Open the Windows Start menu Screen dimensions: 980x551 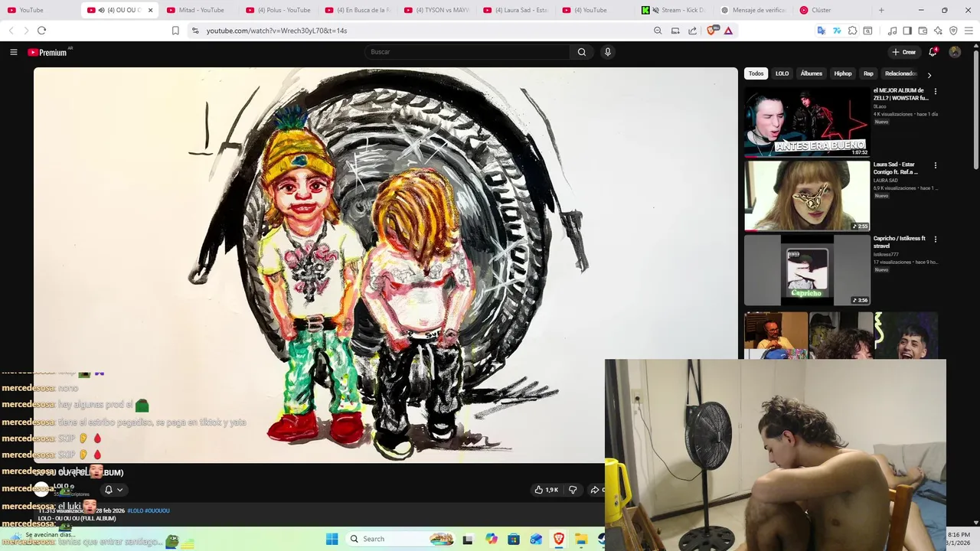(x=332, y=539)
